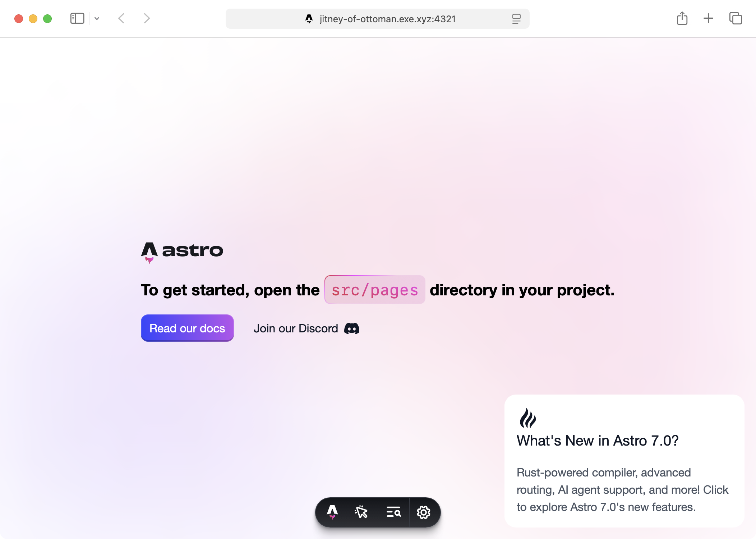
Task: Show the Reader view from address bar
Action: (516, 19)
